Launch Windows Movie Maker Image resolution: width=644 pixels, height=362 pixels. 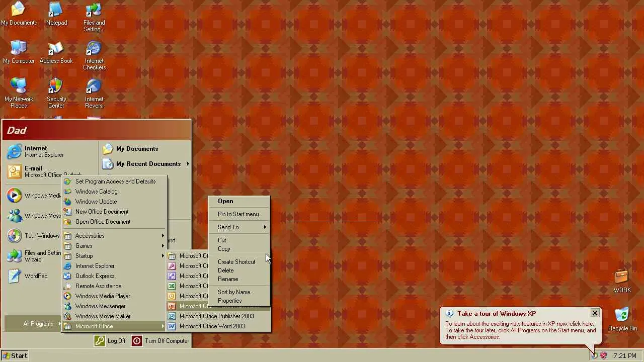click(x=114, y=316)
